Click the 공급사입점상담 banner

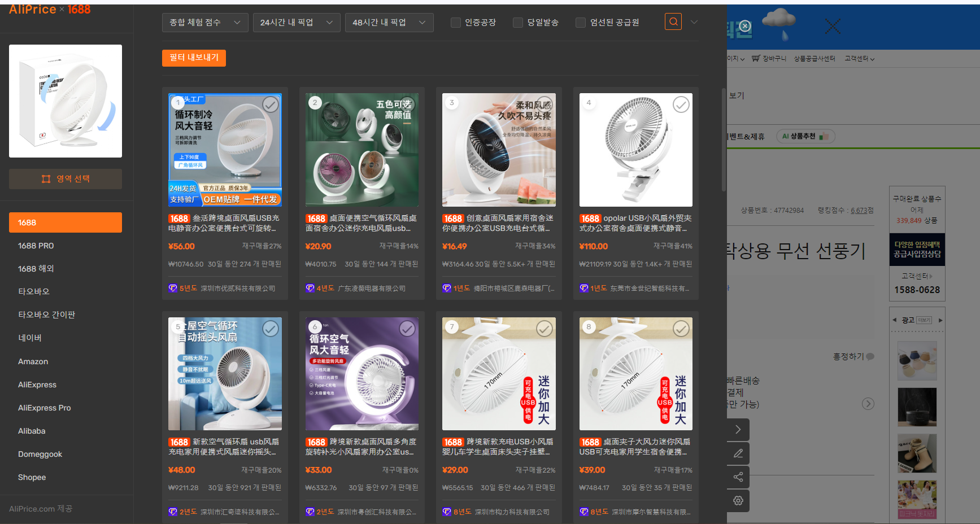[x=917, y=249]
